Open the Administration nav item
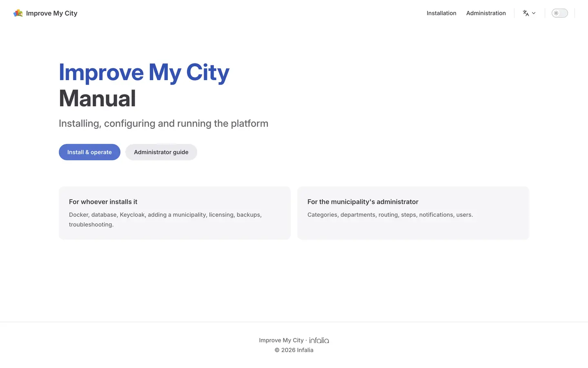Screen dimensions: 588x368 [x=486, y=13]
